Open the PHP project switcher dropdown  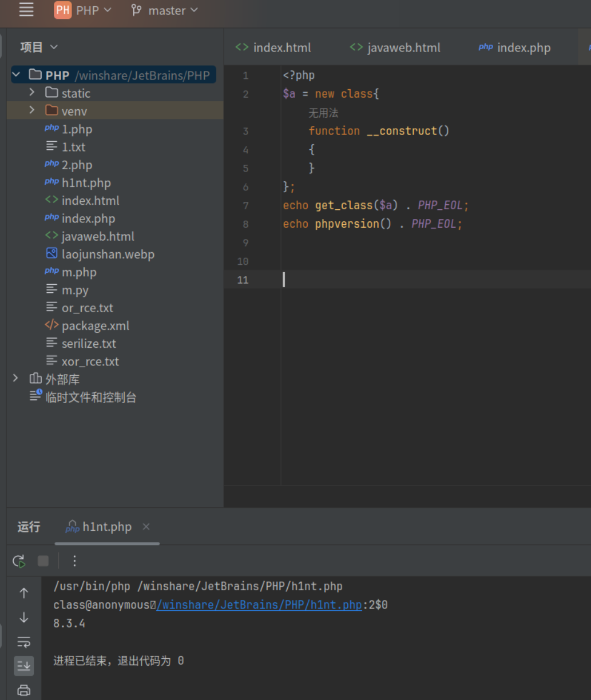pos(83,10)
